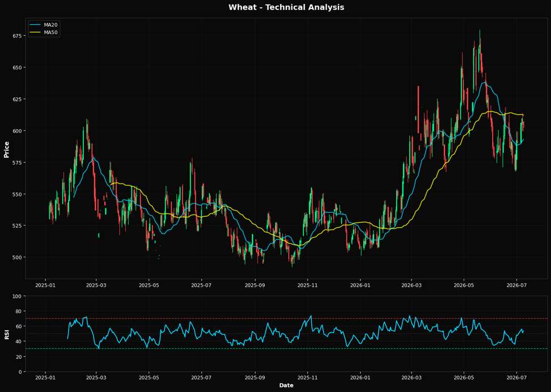Click price chart date label 2025-11

pos(307,285)
